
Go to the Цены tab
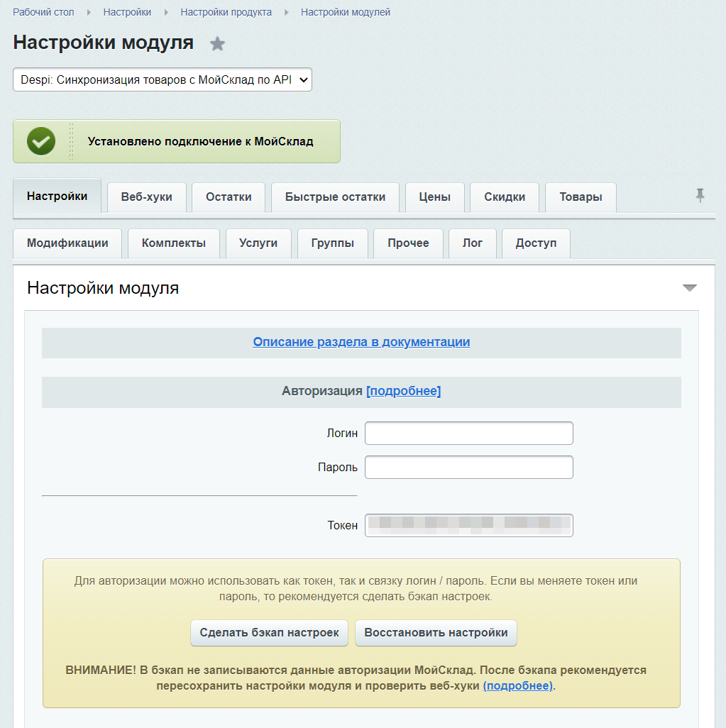click(x=434, y=197)
